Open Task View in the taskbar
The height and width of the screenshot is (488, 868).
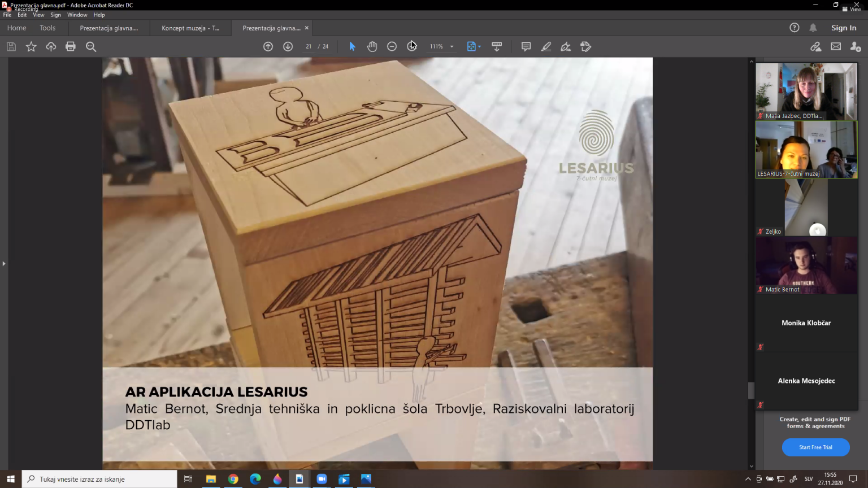(188, 479)
